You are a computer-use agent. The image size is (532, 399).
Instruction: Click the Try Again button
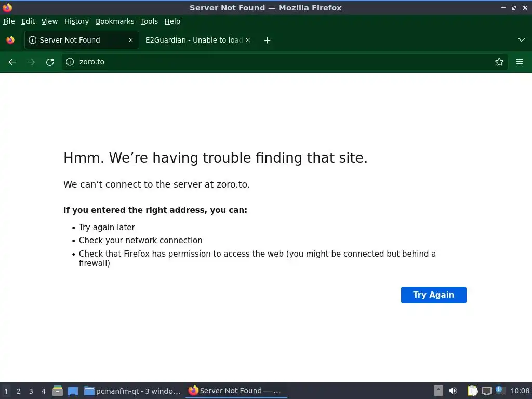coord(434,295)
